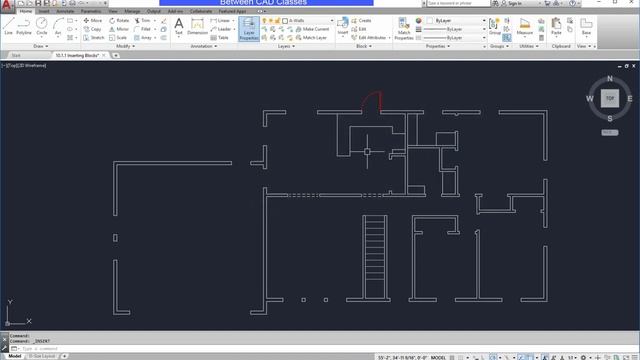Click the Copy tool
Image resolution: width=640 pixels, height=360 pixels.
93,29
